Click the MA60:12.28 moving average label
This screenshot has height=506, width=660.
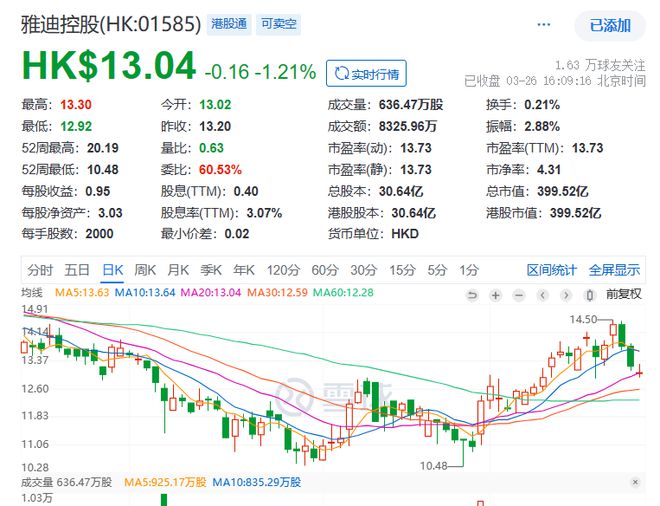(343, 293)
